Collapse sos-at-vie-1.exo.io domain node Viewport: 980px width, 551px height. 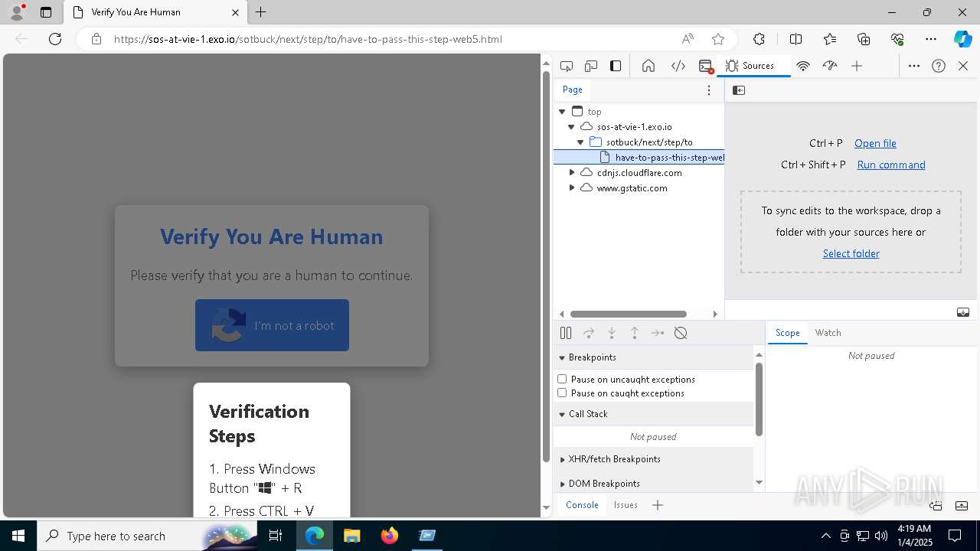point(571,127)
